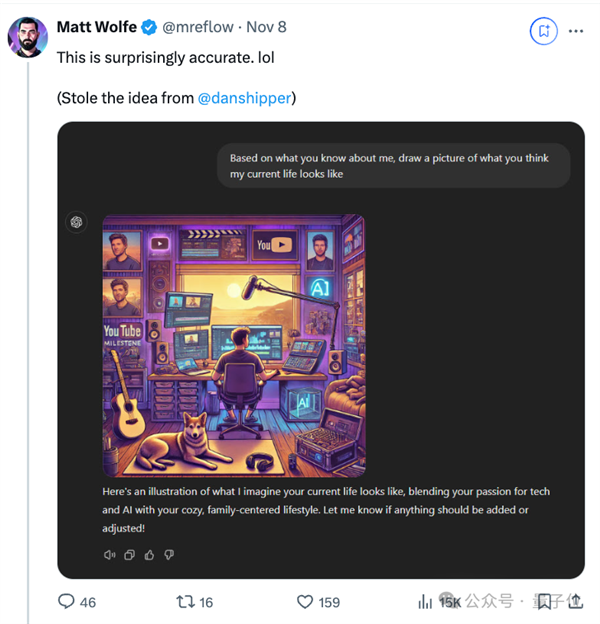The image size is (600, 624).
Task: Click the copy response icon
Action: (x=129, y=554)
